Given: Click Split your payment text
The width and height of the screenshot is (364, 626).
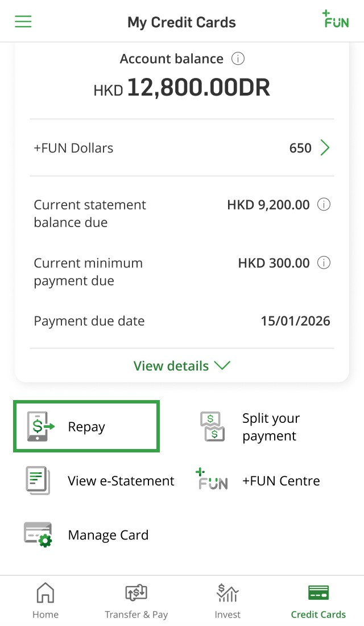Looking at the screenshot, I should pyautogui.click(x=271, y=427).
